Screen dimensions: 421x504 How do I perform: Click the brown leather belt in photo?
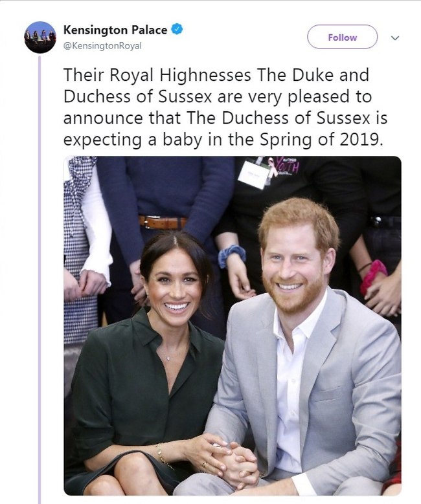(x=163, y=222)
